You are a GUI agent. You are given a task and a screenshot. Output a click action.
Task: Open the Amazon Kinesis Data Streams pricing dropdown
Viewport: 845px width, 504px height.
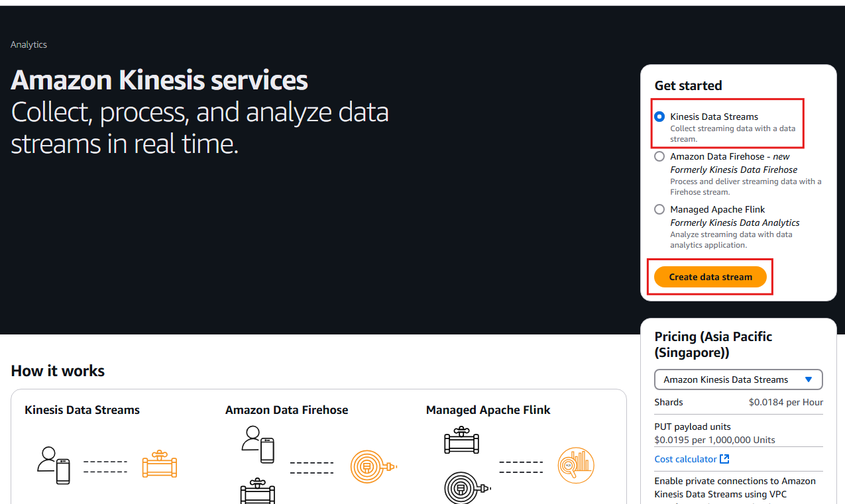tap(738, 379)
